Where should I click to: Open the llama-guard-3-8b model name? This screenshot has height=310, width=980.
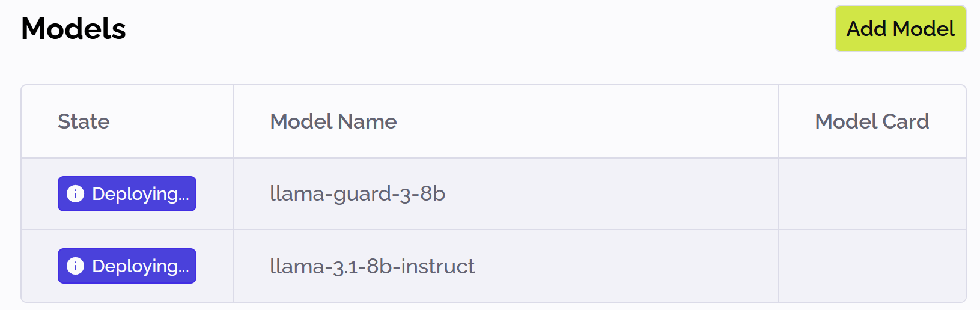(358, 193)
